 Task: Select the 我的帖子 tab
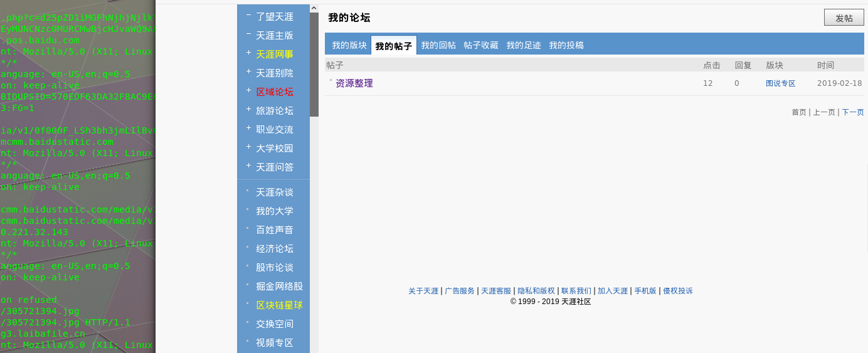pyautogui.click(x=394, y=46)
